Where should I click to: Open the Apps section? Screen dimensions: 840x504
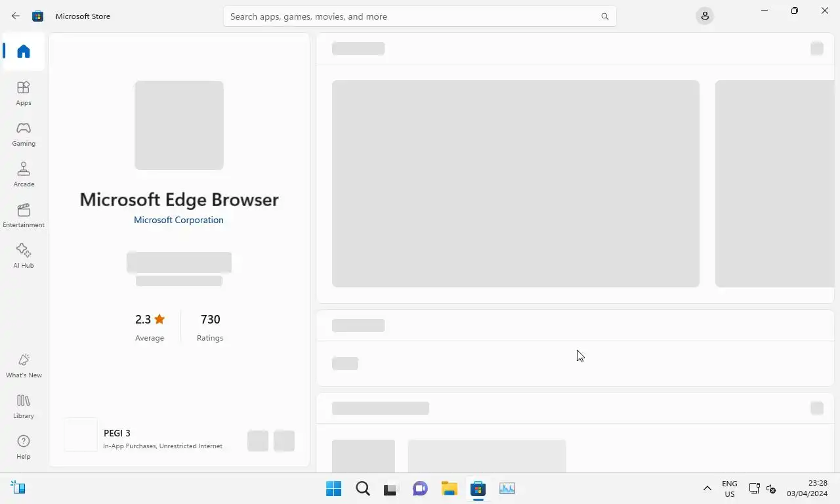(x=24, y=93)
